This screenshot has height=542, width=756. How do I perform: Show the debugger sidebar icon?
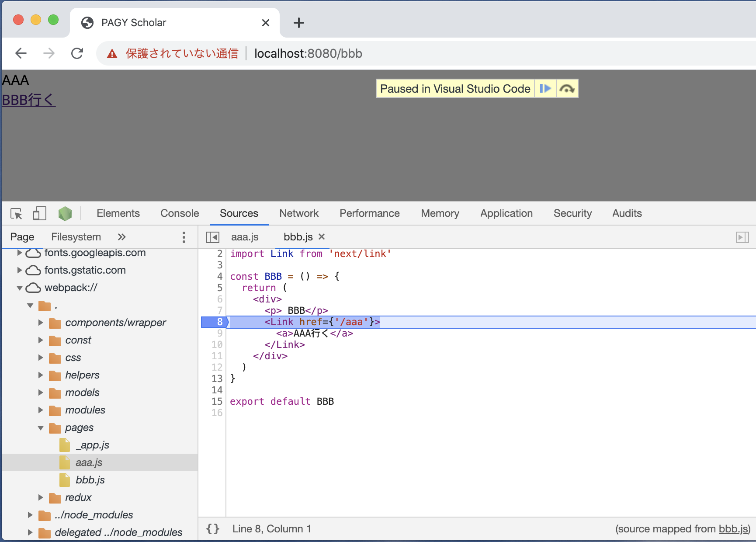[742, 237]
